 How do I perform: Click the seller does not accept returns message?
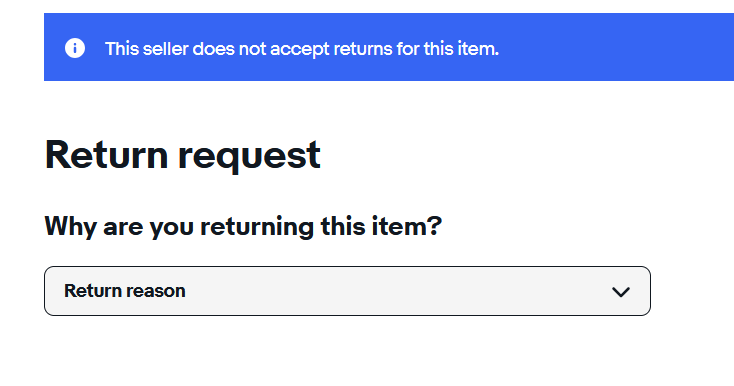(302, 49)
